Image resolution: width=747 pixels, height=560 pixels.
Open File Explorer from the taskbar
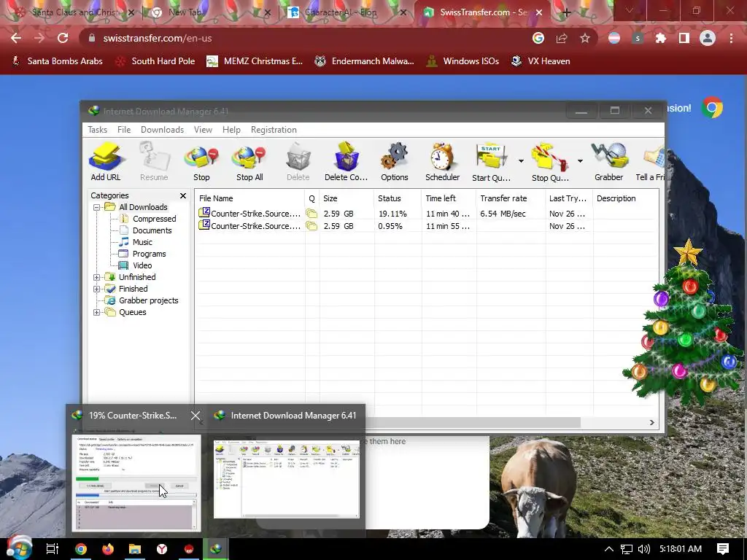[135, 549]
